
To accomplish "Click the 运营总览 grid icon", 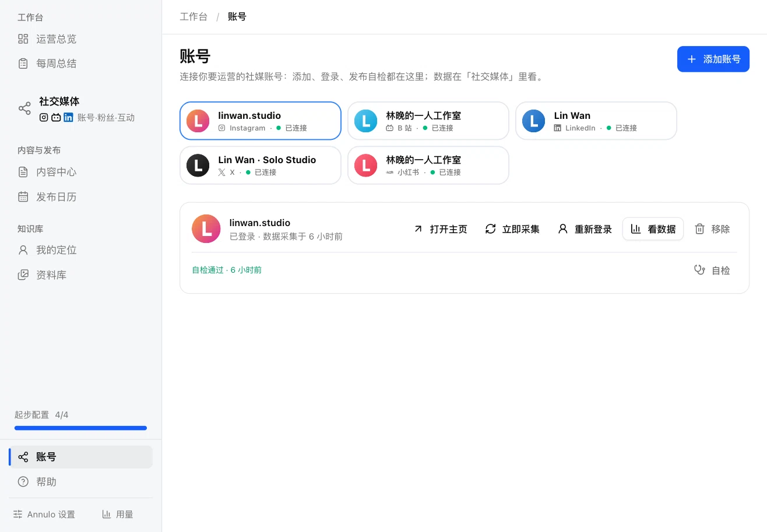I will click(23, 39).
